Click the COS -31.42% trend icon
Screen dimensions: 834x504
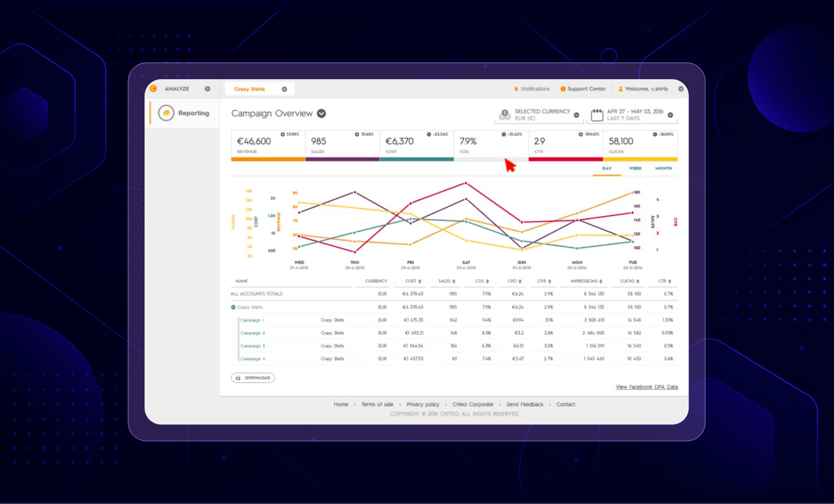[x=504, y=134]
